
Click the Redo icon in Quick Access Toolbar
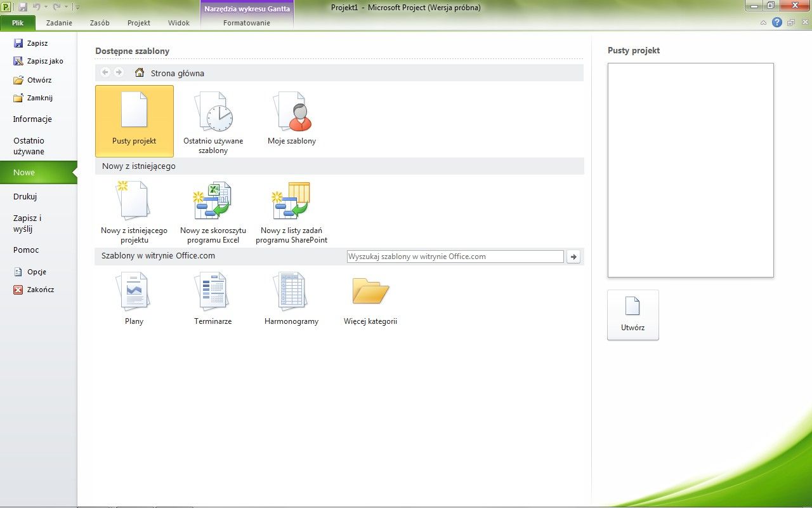[x=56, y=7]
